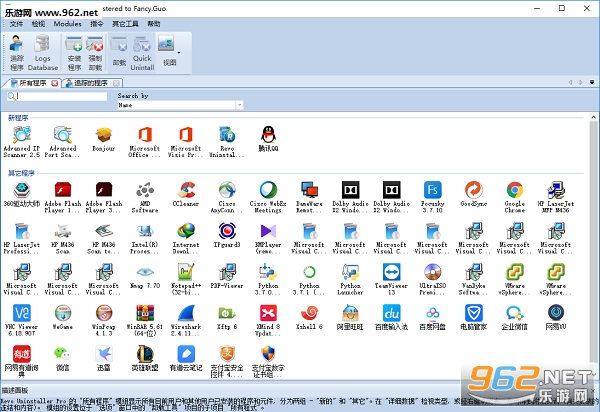Click the Quick Uninstall toolbar button
600x412 pixels.
tap(142, 53)
